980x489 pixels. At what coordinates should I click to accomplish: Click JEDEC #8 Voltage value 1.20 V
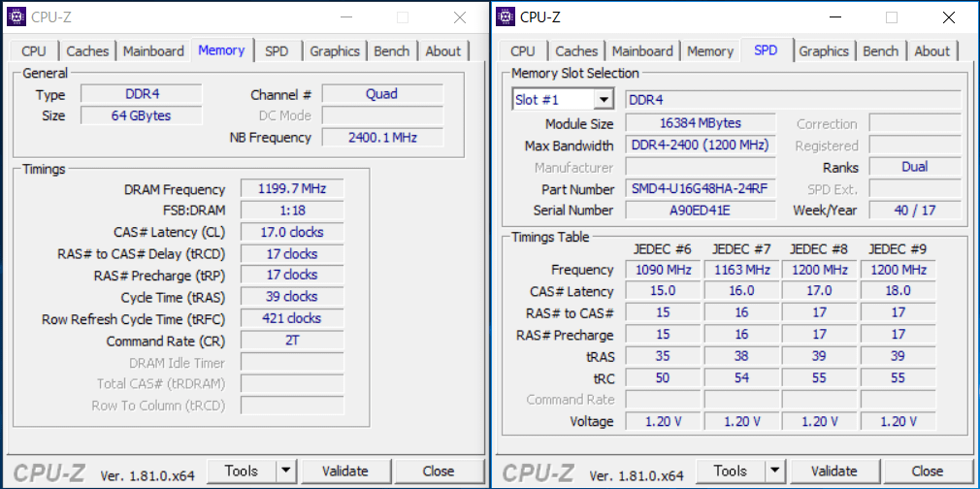pyautogui.click(x=819, y=421)
